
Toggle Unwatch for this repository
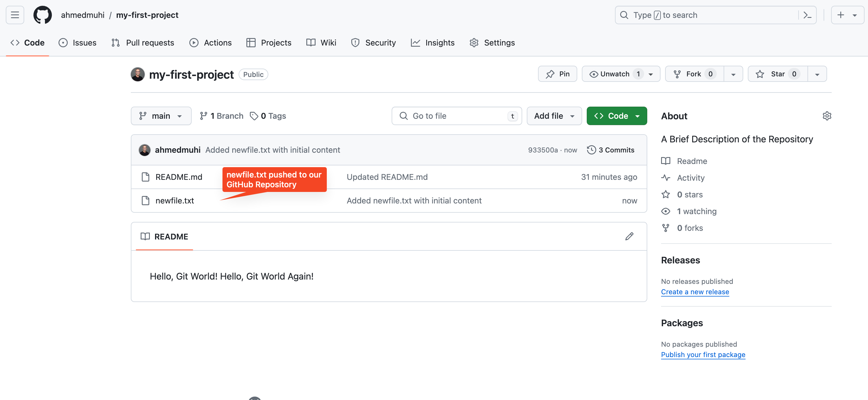621,74
